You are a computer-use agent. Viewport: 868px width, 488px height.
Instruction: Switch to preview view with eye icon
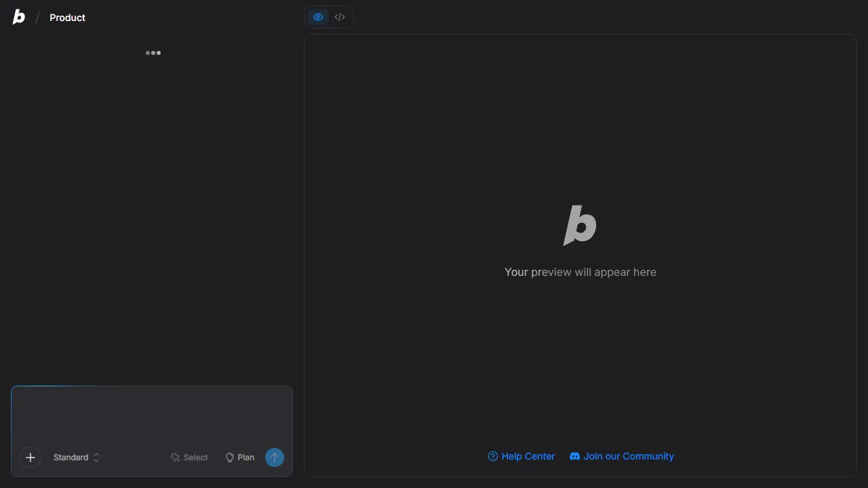tap(318, 17)
